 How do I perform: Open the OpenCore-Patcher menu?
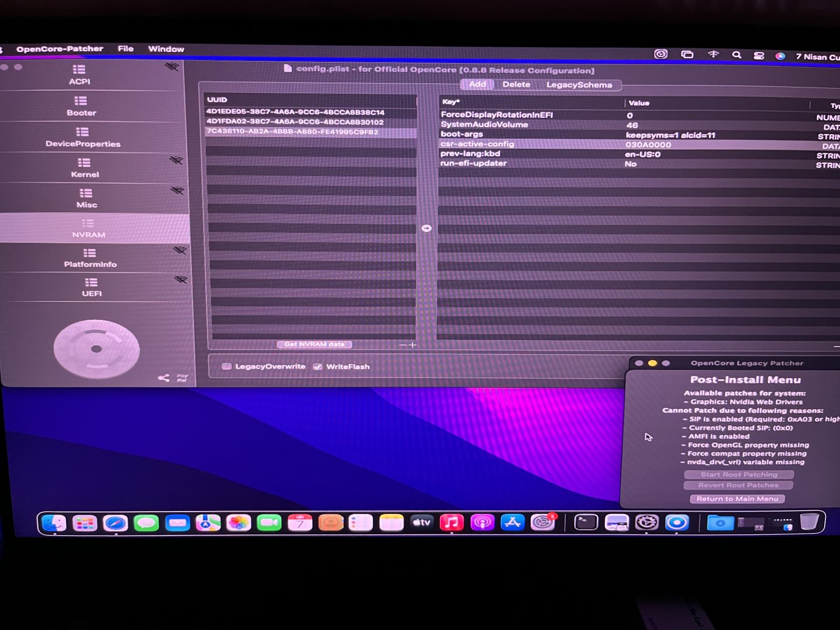pos(60,49)
